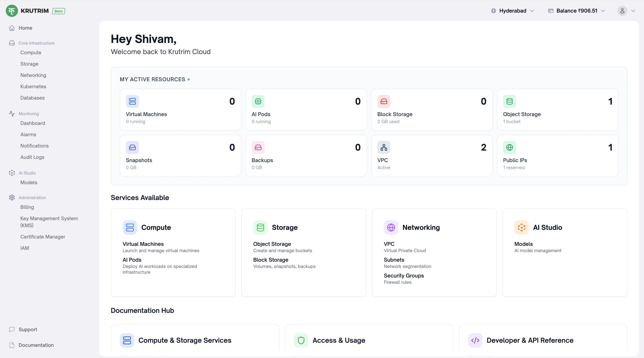Open Models link in AI Studio card

(x=523, y=244)
